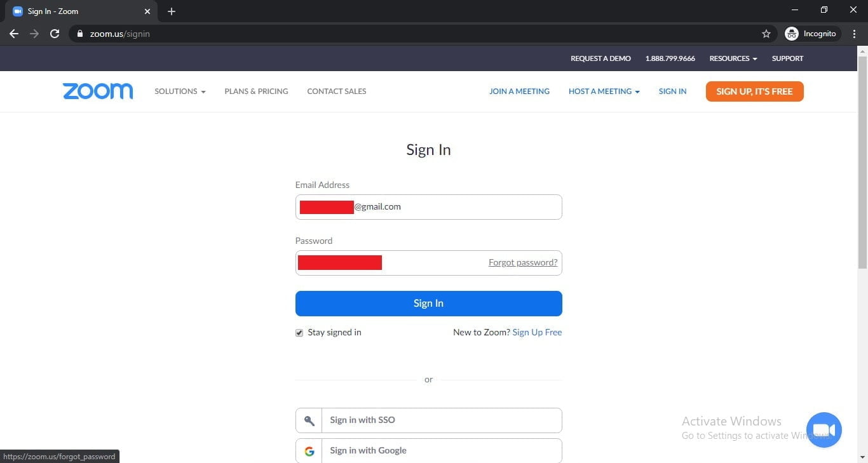Click the browser forward arrow
This screenshot has width=868, height=463.
(34, 34)
